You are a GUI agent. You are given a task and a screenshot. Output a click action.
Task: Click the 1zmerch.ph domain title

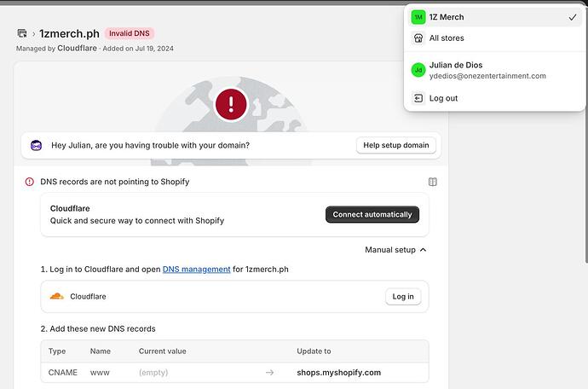coord(69,33)
